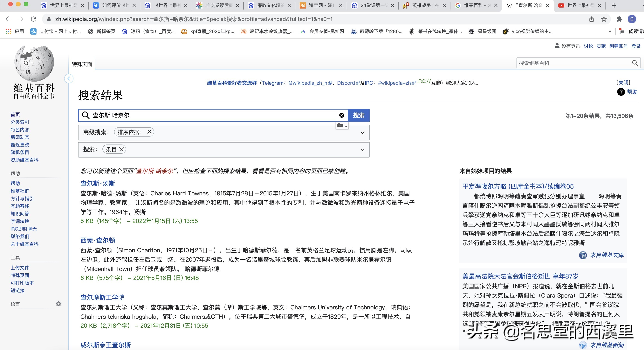
Task: Click the help question mark icon
Action: coord(621,92)
